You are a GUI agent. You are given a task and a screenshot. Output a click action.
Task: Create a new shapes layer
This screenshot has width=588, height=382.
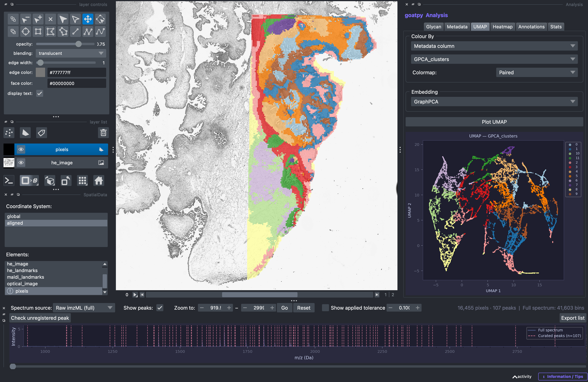25,133
